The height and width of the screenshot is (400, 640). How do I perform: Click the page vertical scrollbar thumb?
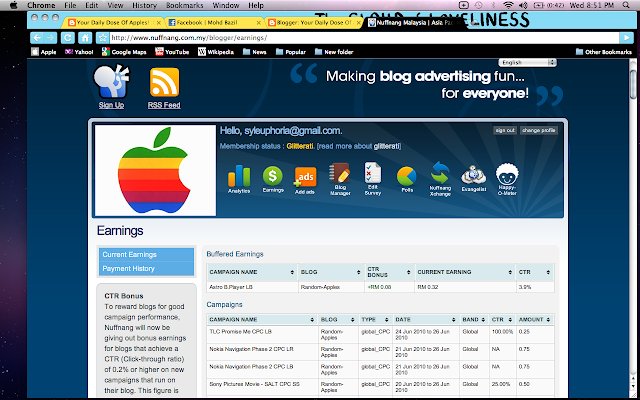[633, 84]
